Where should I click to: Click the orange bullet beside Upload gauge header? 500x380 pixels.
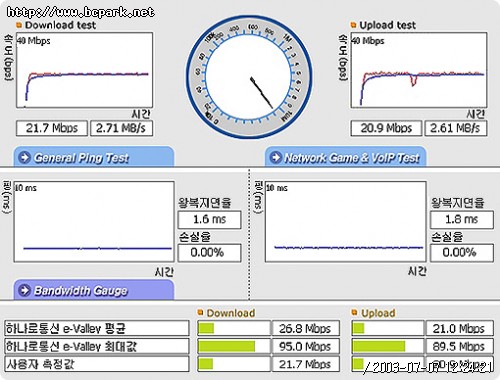coord(354,312)
